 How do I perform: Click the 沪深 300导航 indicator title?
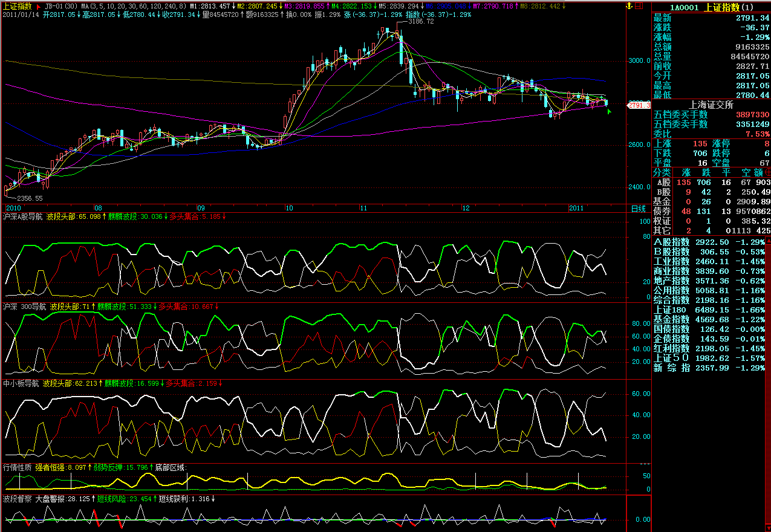24,307
